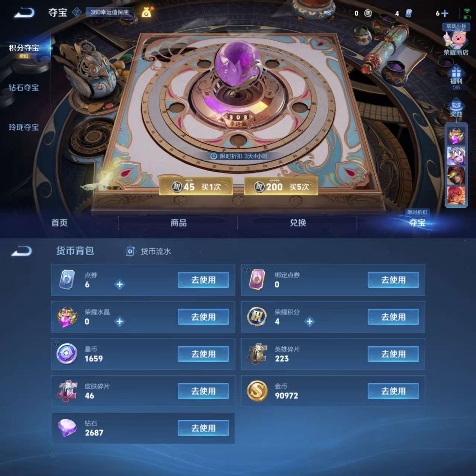Switch to 钻石夺宝 in left sidebar
The height and width of the screenshot is (476, 476).
point(24,88)
